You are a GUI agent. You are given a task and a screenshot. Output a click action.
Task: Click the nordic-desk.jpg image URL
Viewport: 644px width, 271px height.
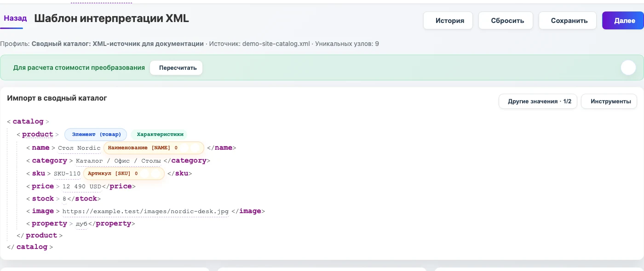point(145,211)
